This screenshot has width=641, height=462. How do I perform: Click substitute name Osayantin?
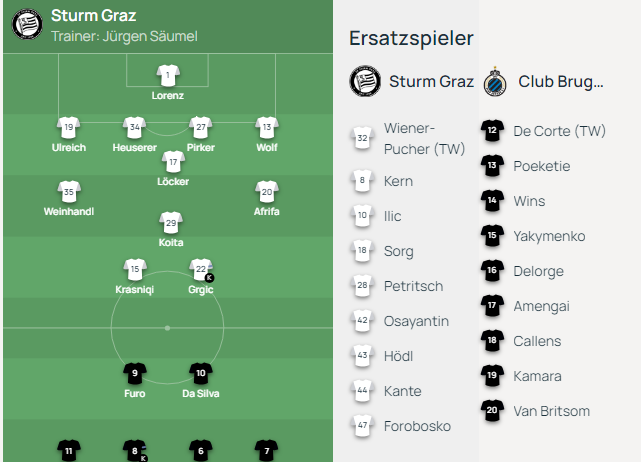click(416, 321)
